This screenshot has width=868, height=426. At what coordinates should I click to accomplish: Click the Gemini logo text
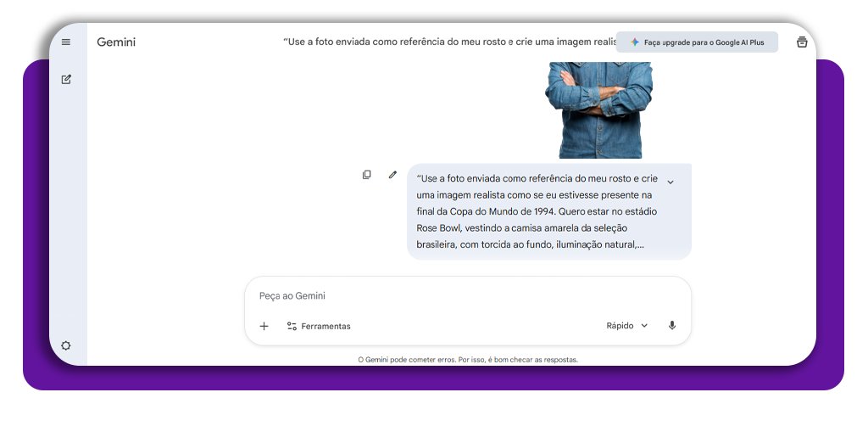click(x=116, y=42)
